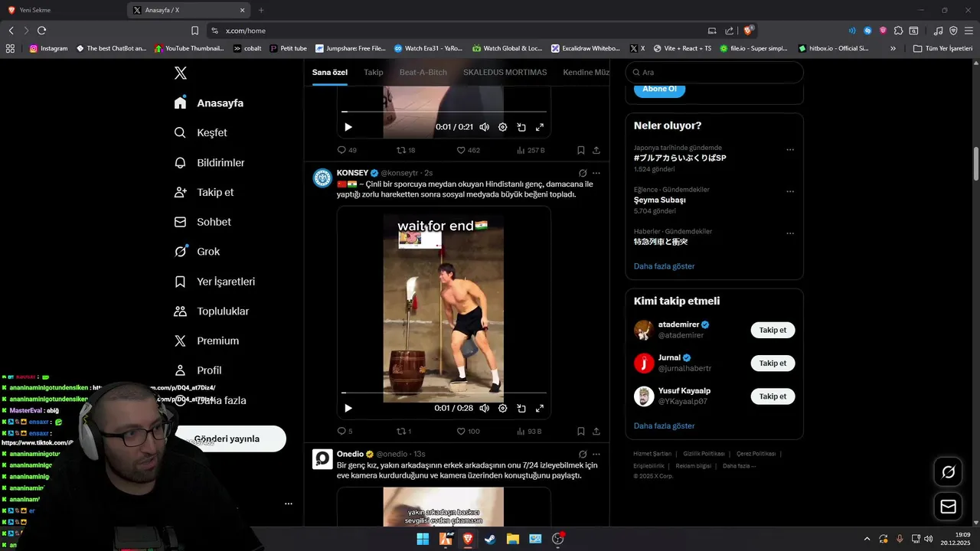Open Profil page
Image resolution: width=980 pixels, height=551 pixels.
(x=198, y=370)
